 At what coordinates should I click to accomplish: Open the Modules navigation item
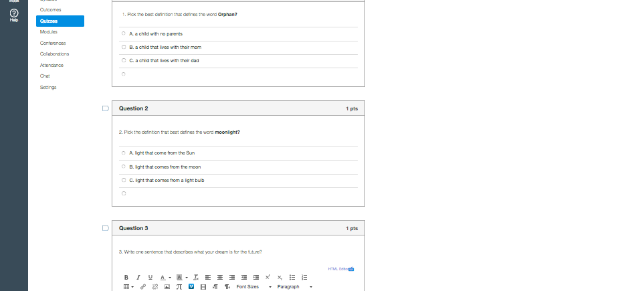[x=48, y=31]
